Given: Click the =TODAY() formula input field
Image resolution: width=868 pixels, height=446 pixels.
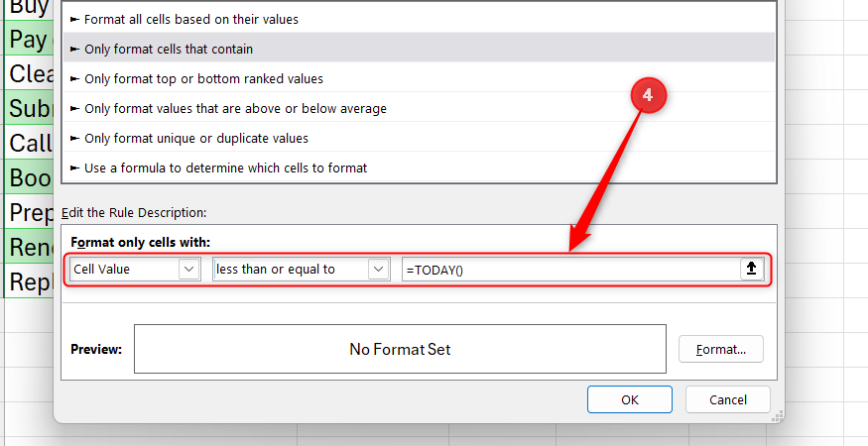Looking at the screenshot, I should (x=570, y=270).
